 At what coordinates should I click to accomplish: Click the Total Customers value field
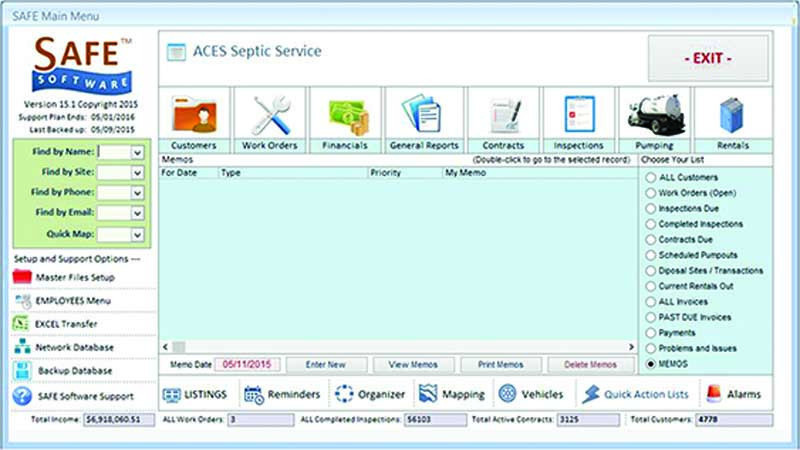point(734,419)
